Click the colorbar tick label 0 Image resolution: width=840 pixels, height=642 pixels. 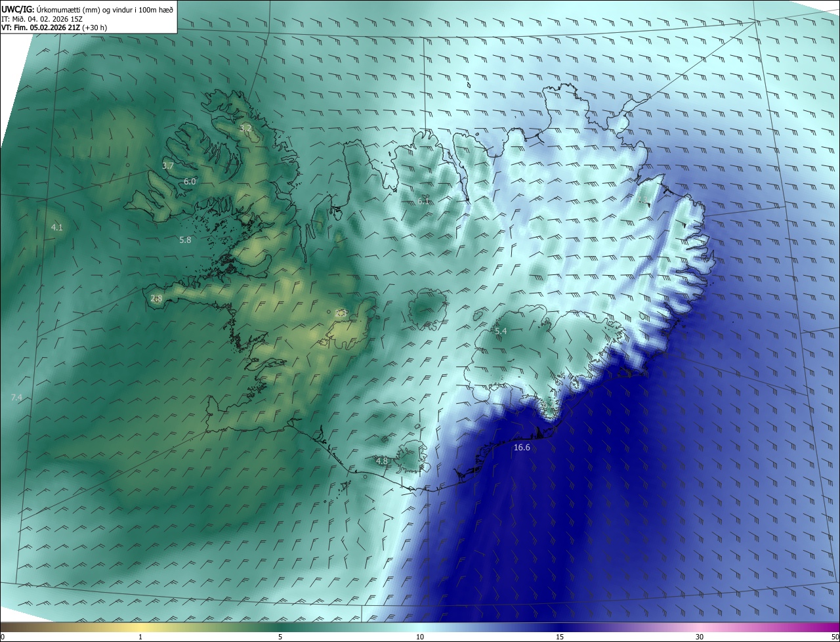pos(3,637)
